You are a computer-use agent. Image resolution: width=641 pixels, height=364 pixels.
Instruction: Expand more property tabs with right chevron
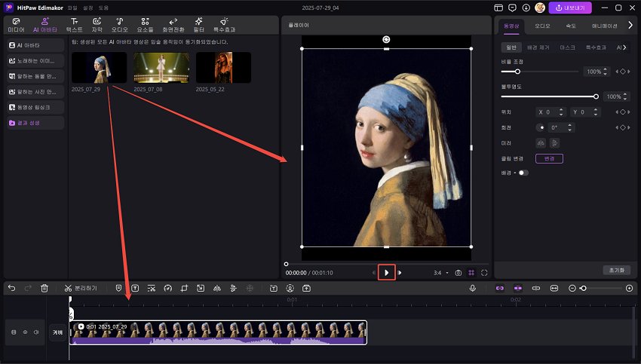pyautogui.click(x=630, y=26)
